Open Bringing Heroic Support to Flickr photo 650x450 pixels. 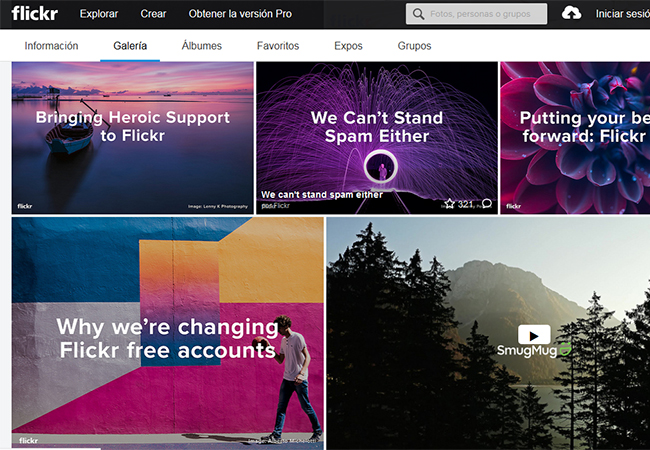[x=133, y=138]
